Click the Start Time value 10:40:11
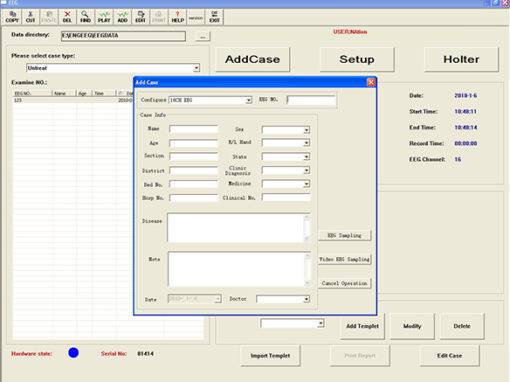This screenshot has width=510, height=382. click(x=466, y=112)
